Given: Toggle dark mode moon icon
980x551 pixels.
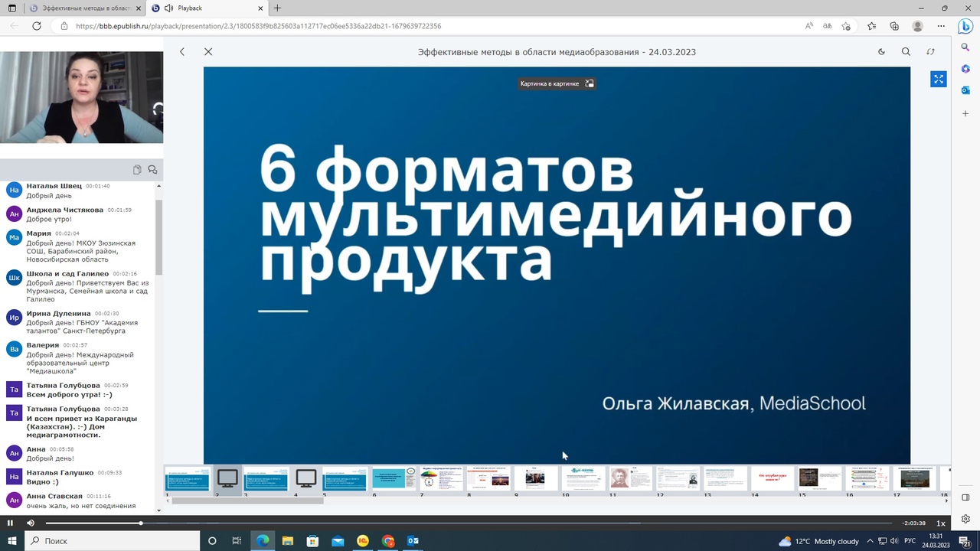Looking at the screenshot, I should tap(881, 52).
